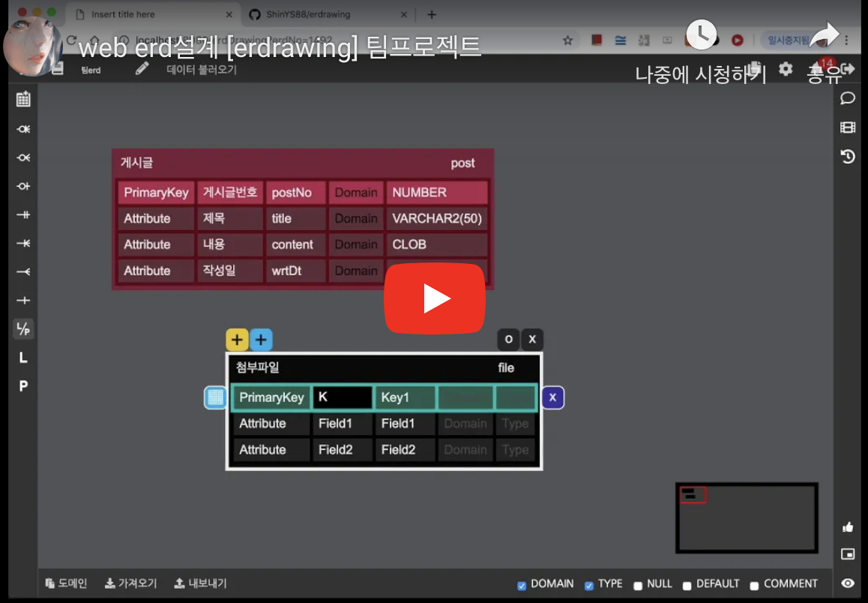The width and height of the screenshot is (868, 603).
Task: Select the new entity table tool
Action: (x=22, y=98)
